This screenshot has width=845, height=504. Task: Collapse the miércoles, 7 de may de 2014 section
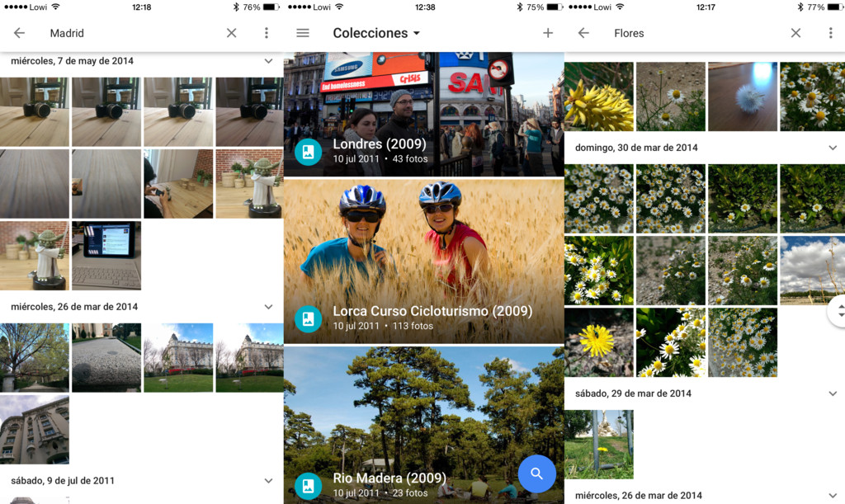(268, 61)
